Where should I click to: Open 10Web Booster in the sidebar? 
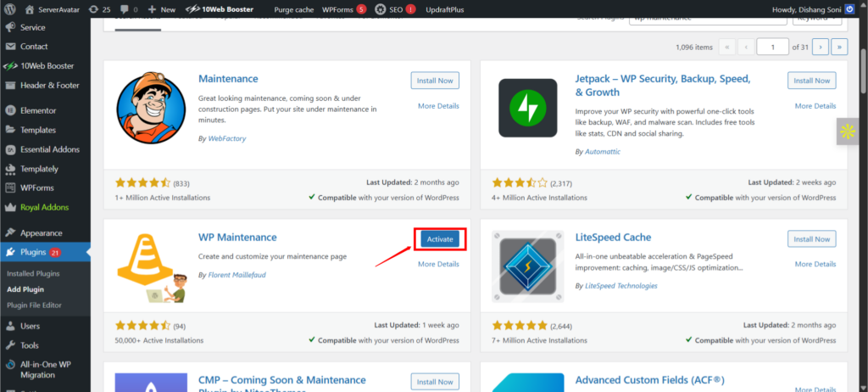(x=45, y=66)
